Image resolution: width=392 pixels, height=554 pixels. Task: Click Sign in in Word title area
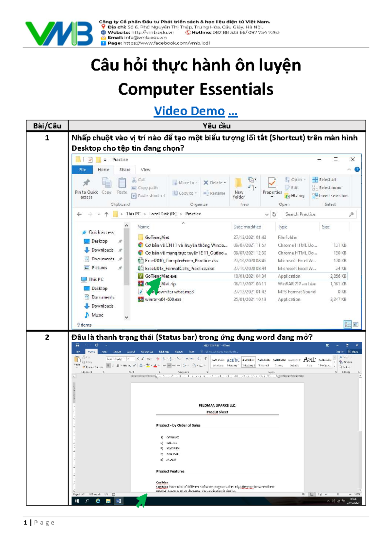click(x=340, y=351)
